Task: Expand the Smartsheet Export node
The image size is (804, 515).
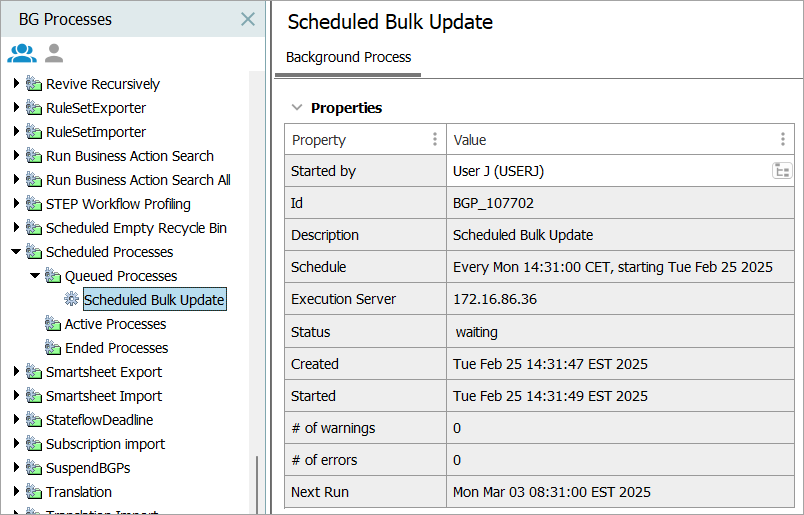Action: pos(16,372)
